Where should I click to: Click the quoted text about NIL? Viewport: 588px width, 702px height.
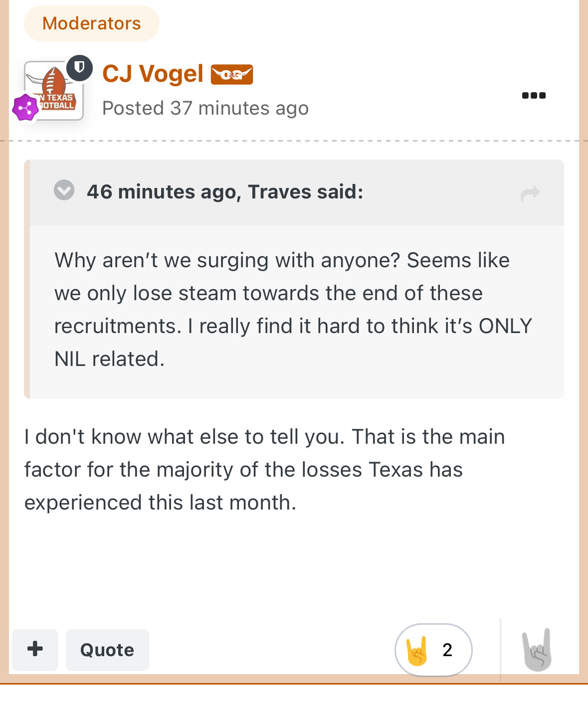[293, 310]
